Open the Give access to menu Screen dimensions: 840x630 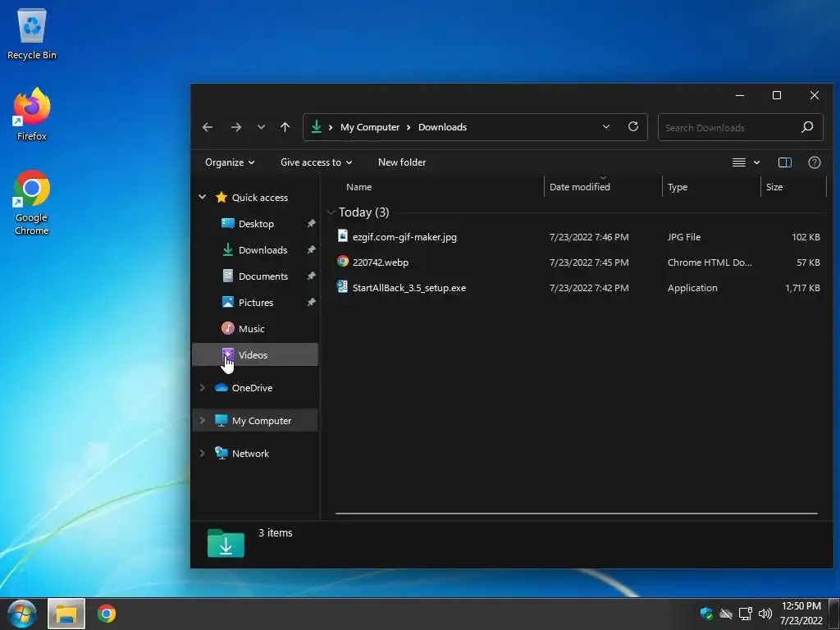[316, 162]
